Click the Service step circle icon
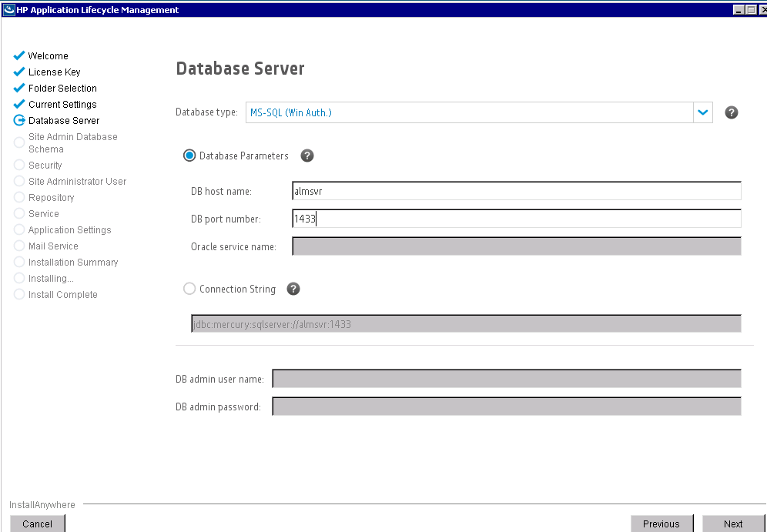 point(19,213)
